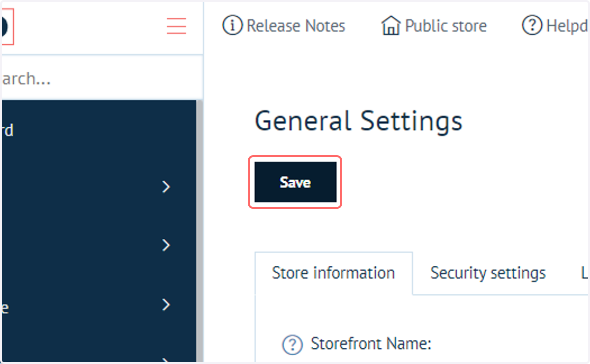Click the Save button
This screenshot has width=590, height=364.
tap(295, 182)
